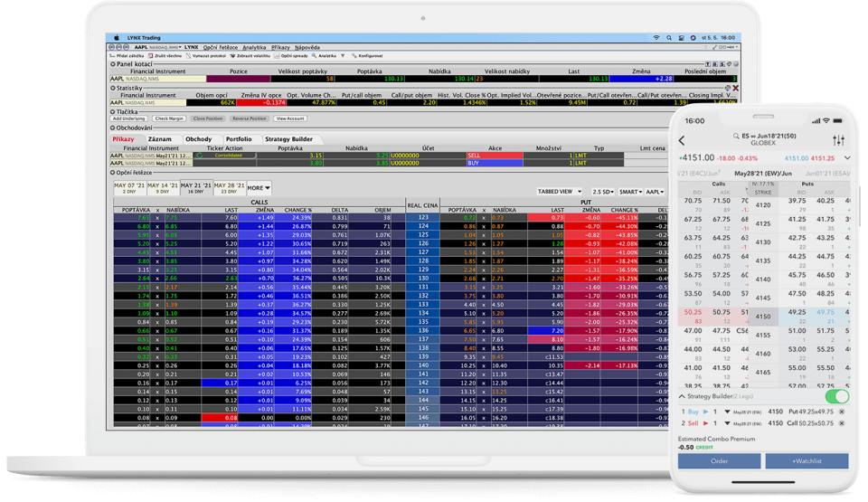
Task: Go back using phone's back arrow
Action: click(682, 141)
